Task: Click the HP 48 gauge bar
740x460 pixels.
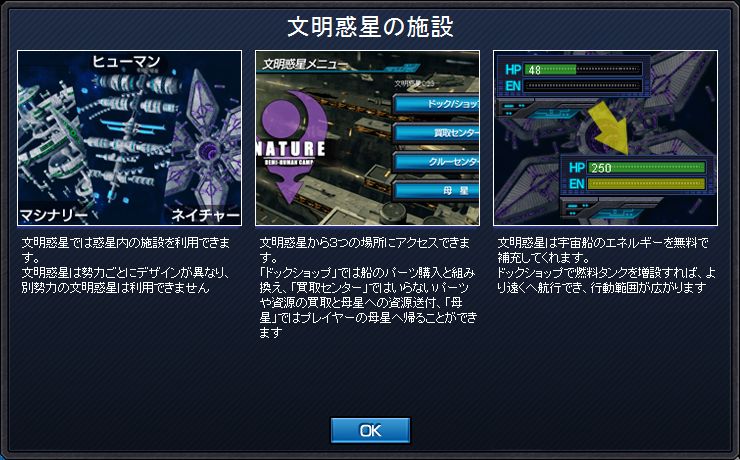Action: click(583, 70)
